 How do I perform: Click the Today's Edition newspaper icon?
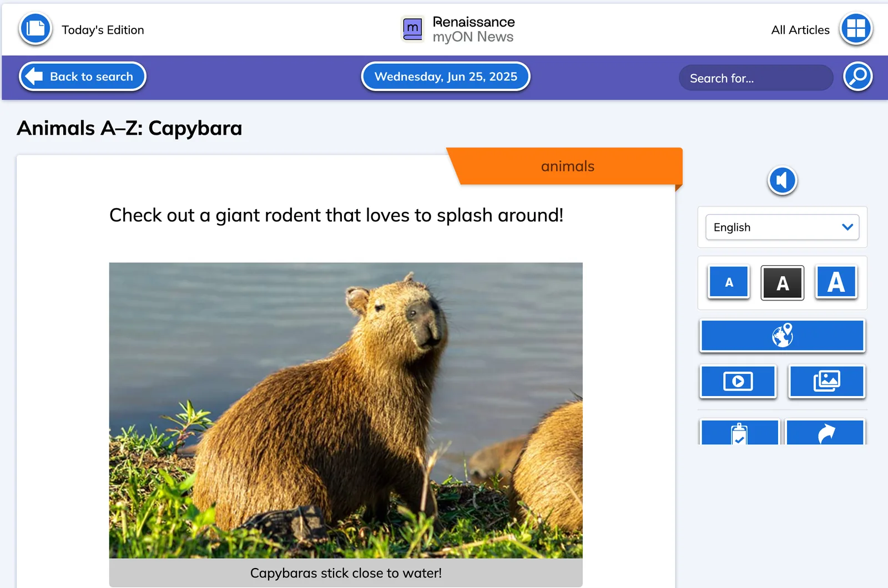tap(36, 28)
